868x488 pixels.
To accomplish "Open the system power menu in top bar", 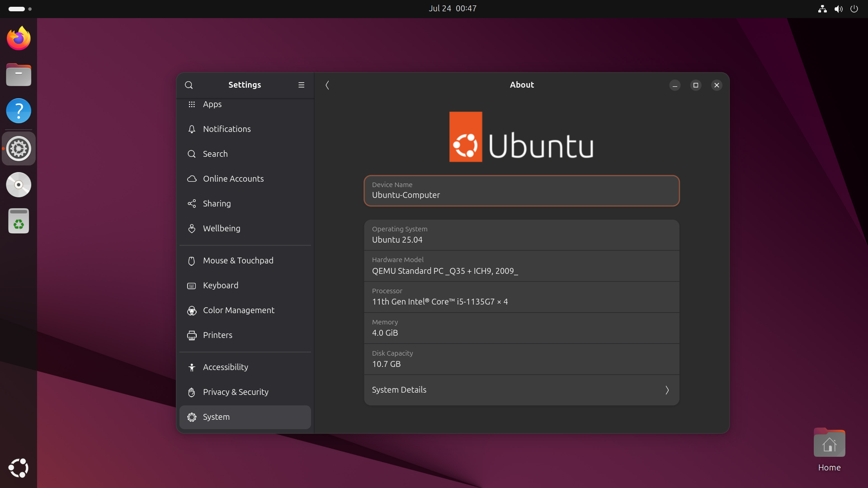I will 854,9.
